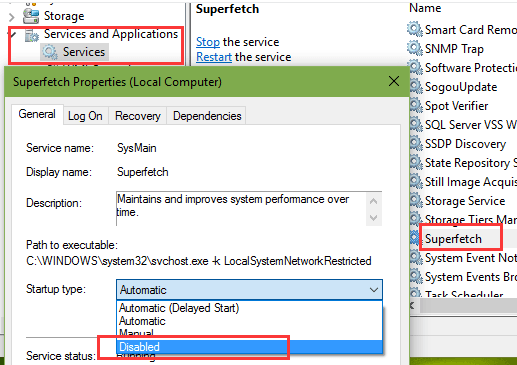Click the Smart Card Removal service gear icon
The image size is (517, 365).
(415, 29)
